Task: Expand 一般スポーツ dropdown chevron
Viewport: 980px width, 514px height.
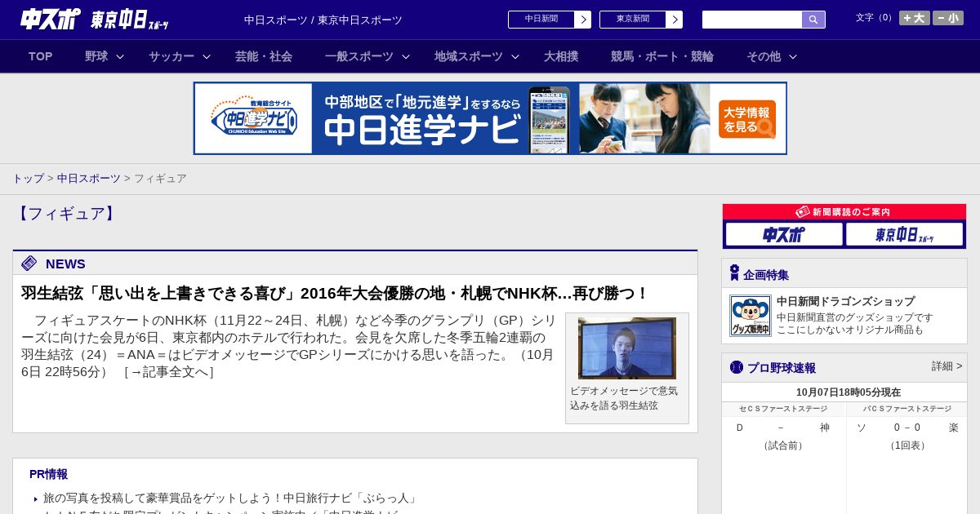Action: [x=405, y=56]
